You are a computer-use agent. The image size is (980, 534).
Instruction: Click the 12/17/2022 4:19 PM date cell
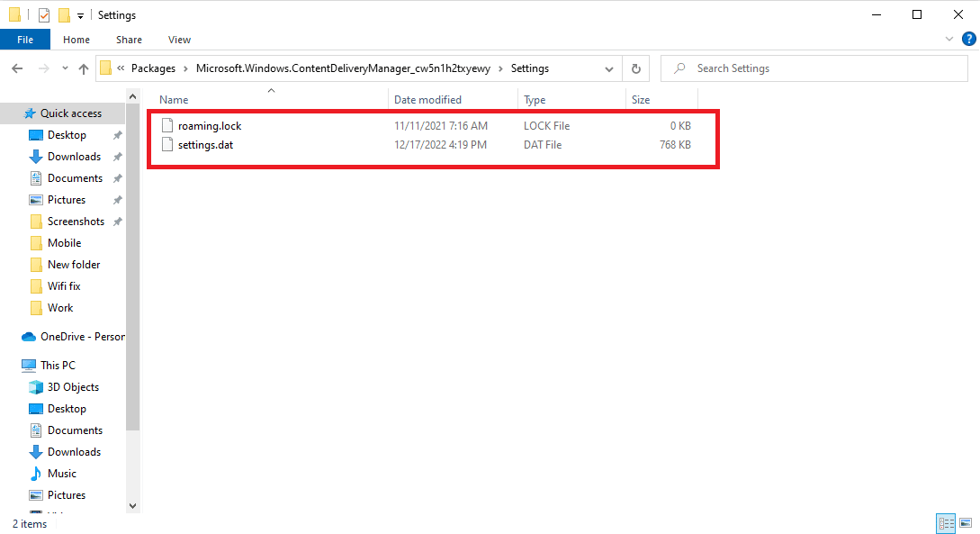440,144
